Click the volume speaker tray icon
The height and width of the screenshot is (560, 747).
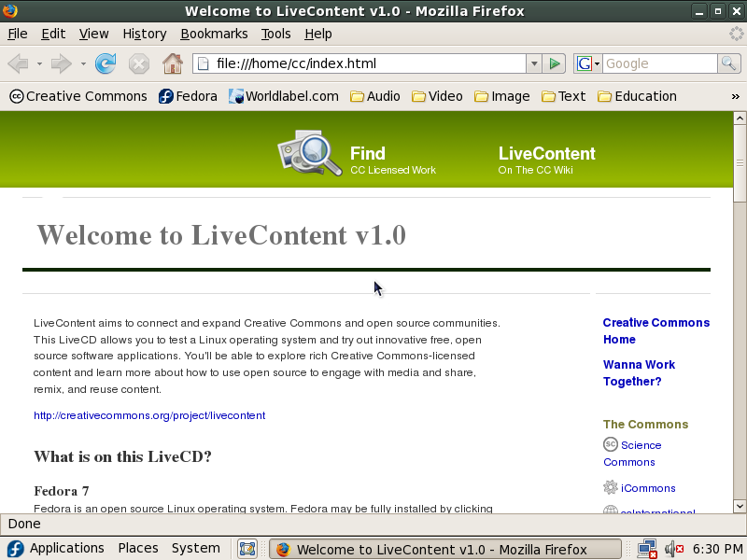pos(674,549)
